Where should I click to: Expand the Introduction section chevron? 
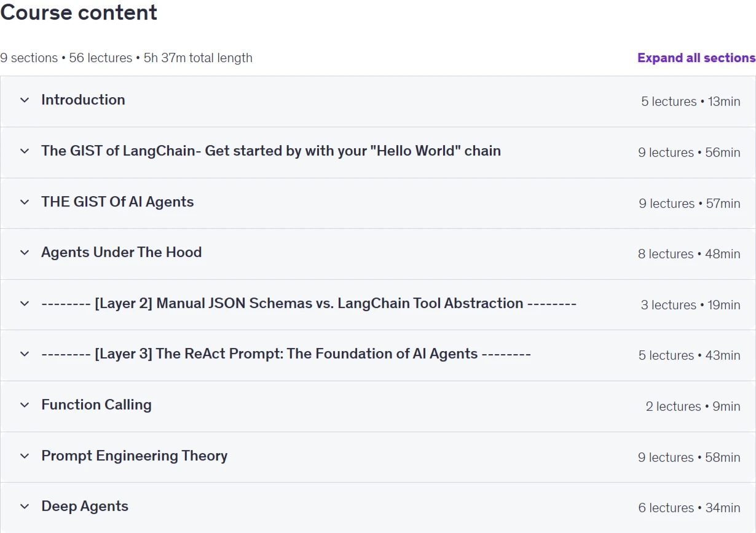click(x=25, y=100)
